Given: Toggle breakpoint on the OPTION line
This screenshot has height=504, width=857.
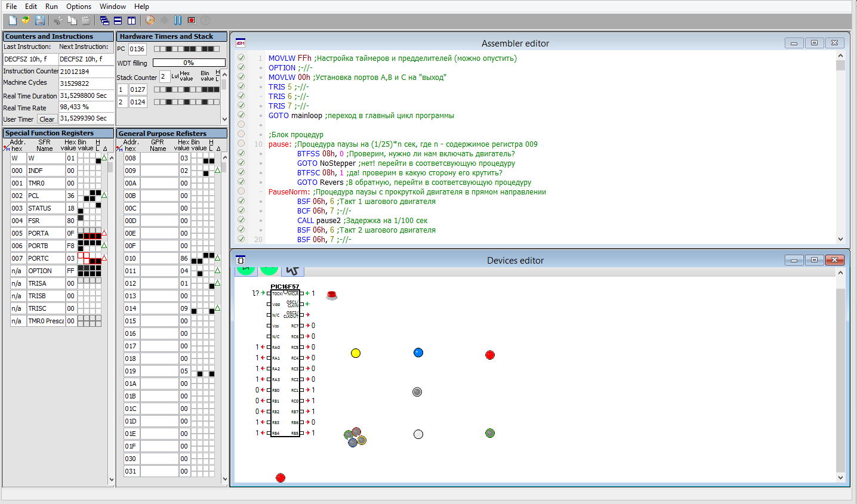Looking at the screenshot, I should coord(241,67).
